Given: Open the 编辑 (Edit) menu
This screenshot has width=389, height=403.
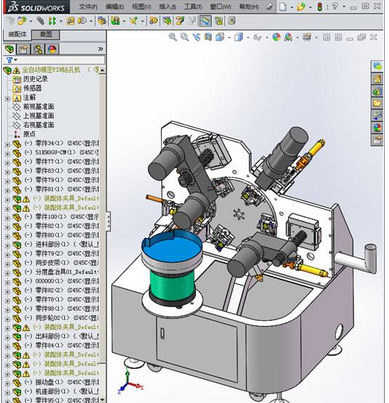Looking at the screenshot, I should click(114, 7).
